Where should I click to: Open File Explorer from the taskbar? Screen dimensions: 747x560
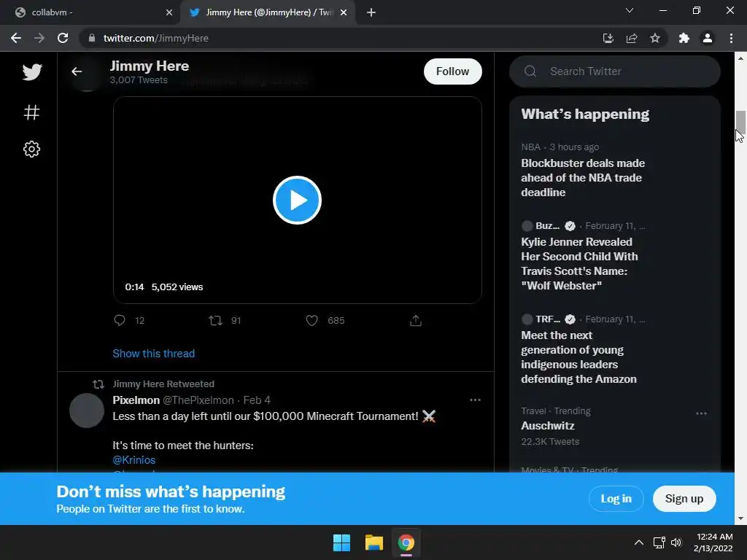374,542
